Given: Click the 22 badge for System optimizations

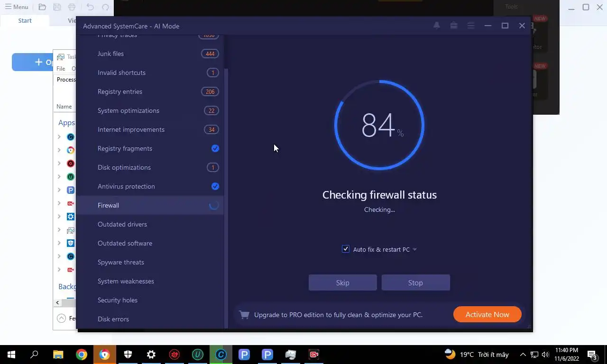Looking at the screenshot, I should [212, 110].
